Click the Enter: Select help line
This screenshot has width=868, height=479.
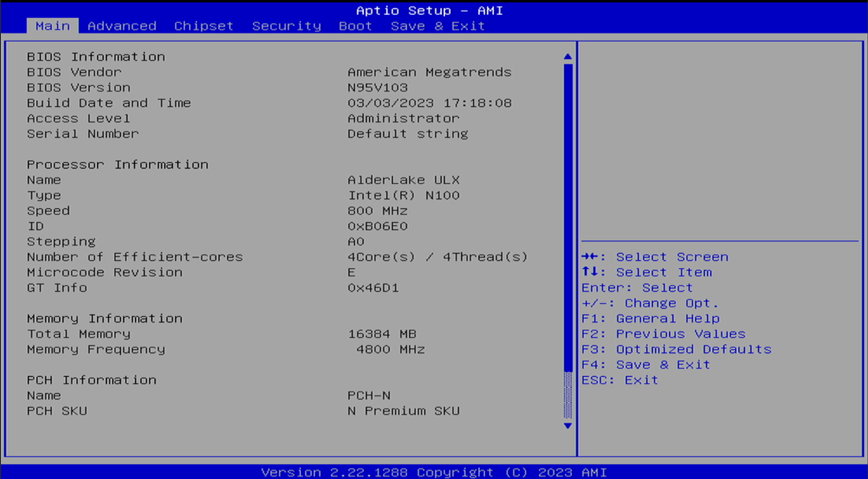637,288
